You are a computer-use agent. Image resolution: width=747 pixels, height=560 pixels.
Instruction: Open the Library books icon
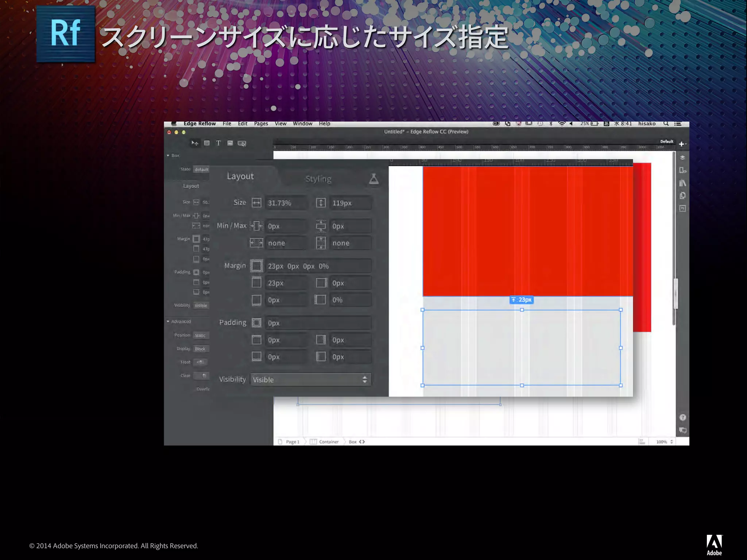682,183
